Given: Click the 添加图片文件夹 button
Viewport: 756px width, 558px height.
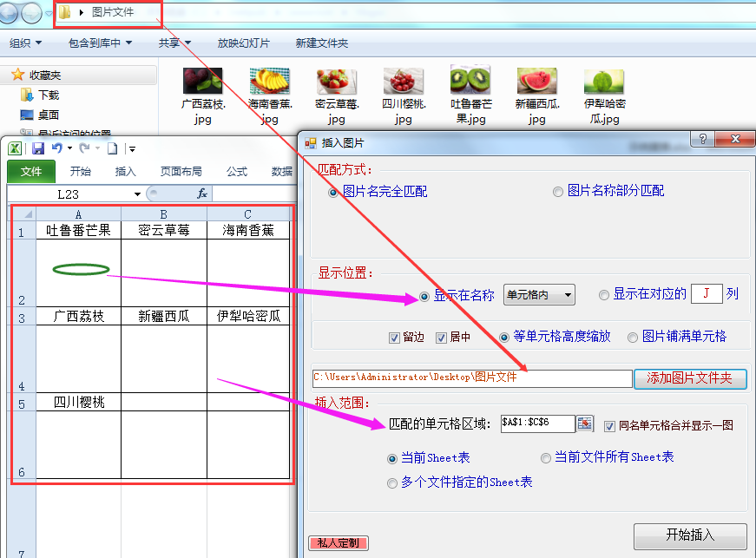Looking at the screenshot, I should [x=689, y=378].
